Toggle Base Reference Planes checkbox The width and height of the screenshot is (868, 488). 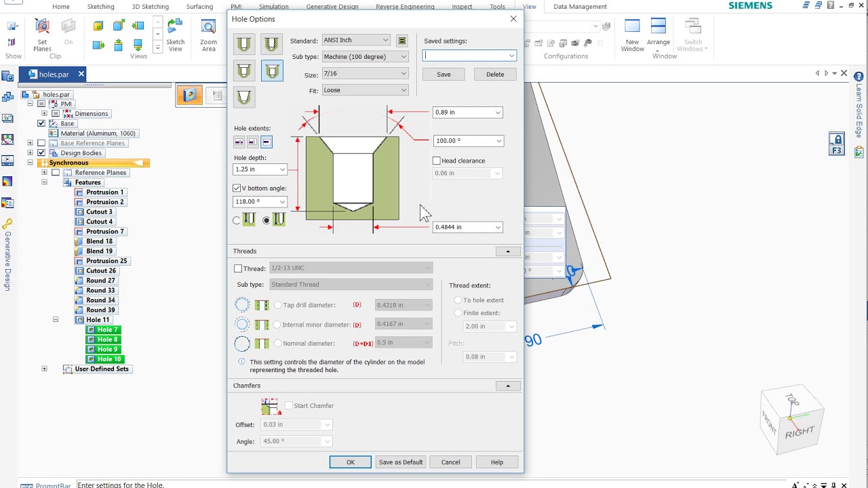click(41, 143)
